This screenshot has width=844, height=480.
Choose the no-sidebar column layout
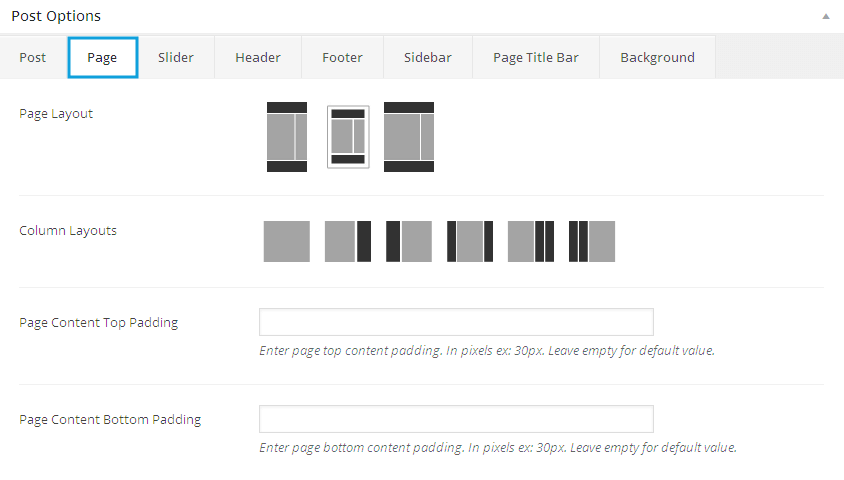[287, 241]
